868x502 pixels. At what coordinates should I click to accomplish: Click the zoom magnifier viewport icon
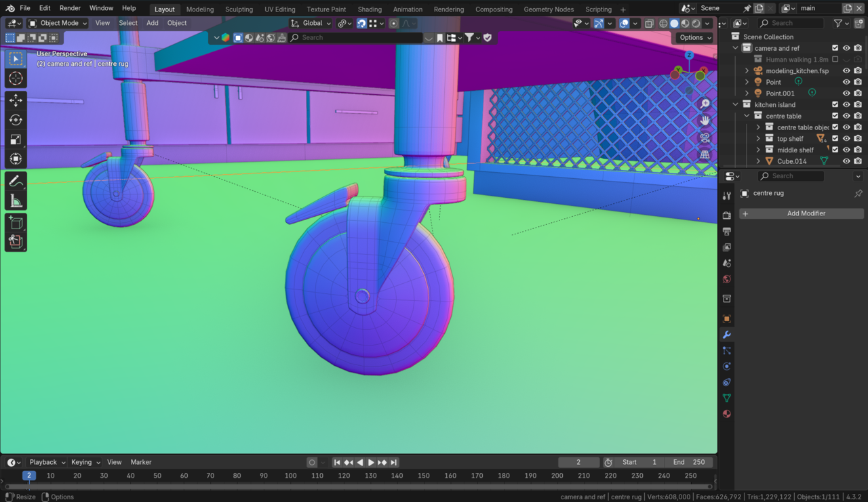[705, 104]
